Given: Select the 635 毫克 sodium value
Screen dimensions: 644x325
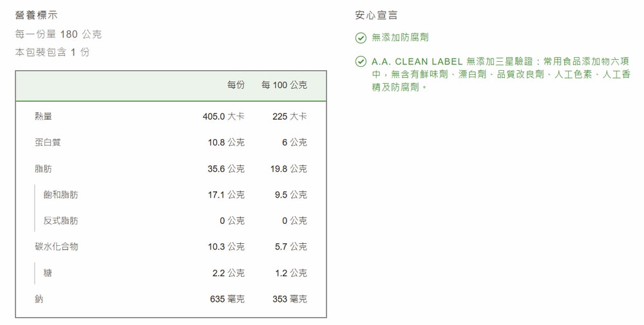Looking at the screenshot, I should coord(227,299).
